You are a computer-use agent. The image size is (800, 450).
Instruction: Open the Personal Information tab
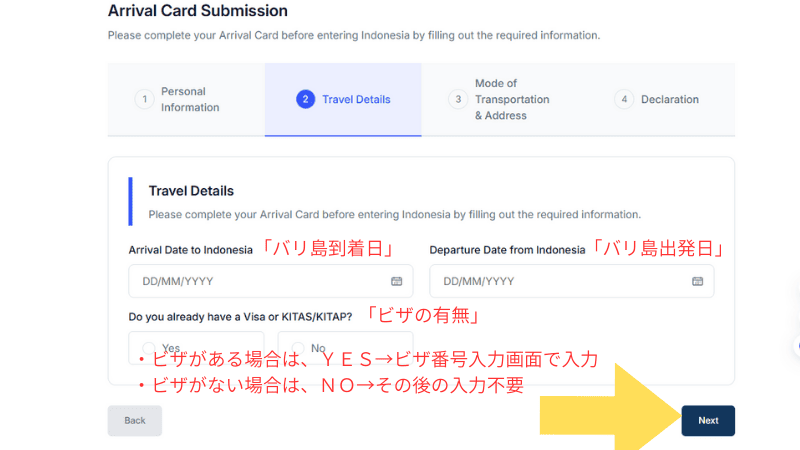[186, 99]
